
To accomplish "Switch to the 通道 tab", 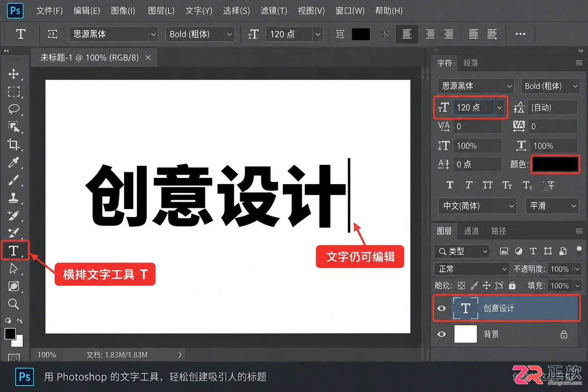I will [x=471, y=231].
